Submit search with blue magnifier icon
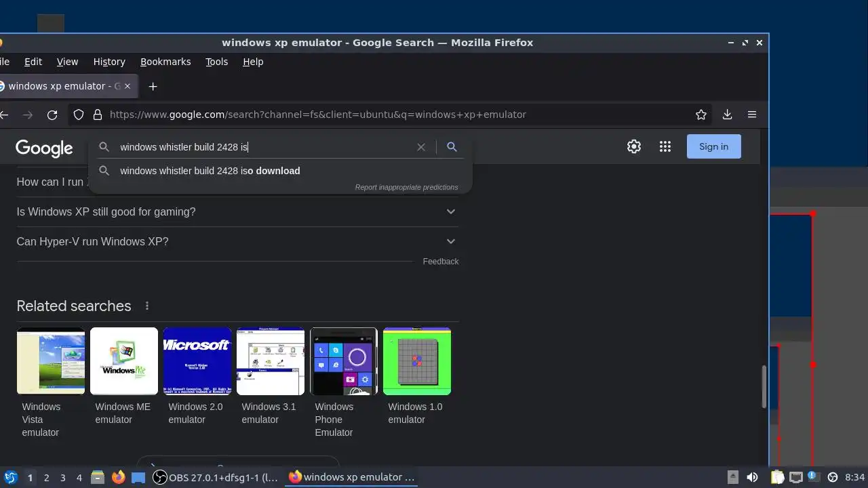This screenshot has width=868, height=488. tap(452, 146)
